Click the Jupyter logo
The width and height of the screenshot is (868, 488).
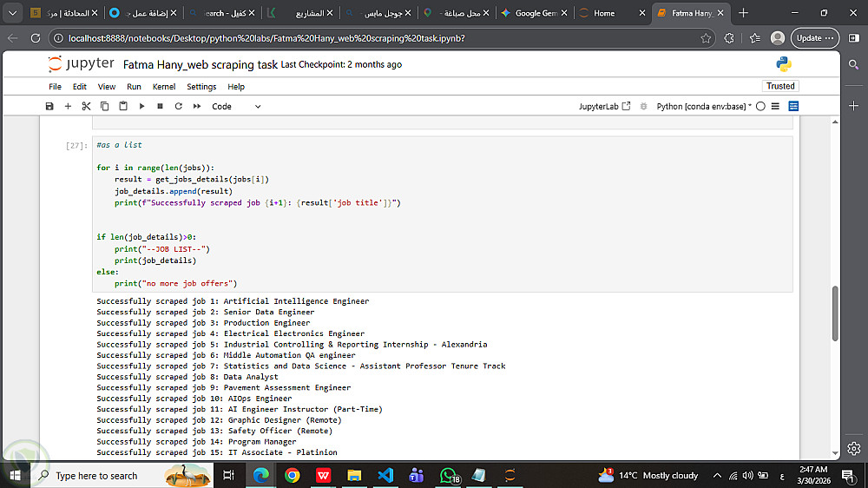[81, 63]
